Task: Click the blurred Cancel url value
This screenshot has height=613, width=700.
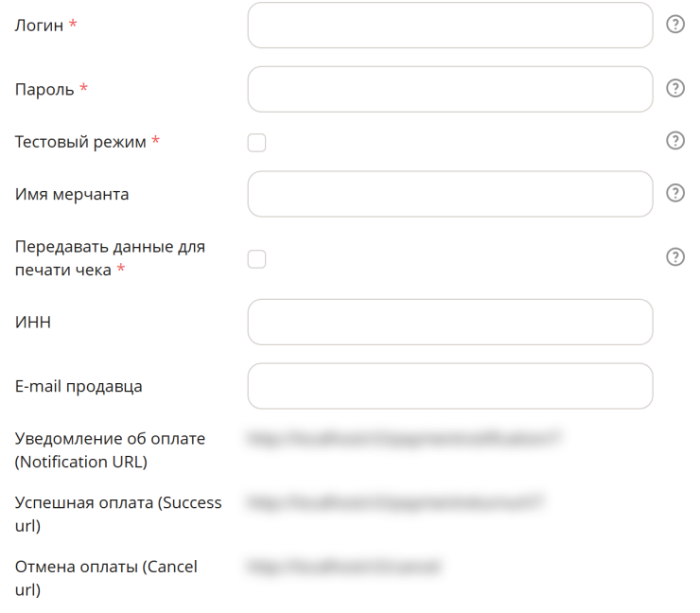Action: (x=344, y=567)
